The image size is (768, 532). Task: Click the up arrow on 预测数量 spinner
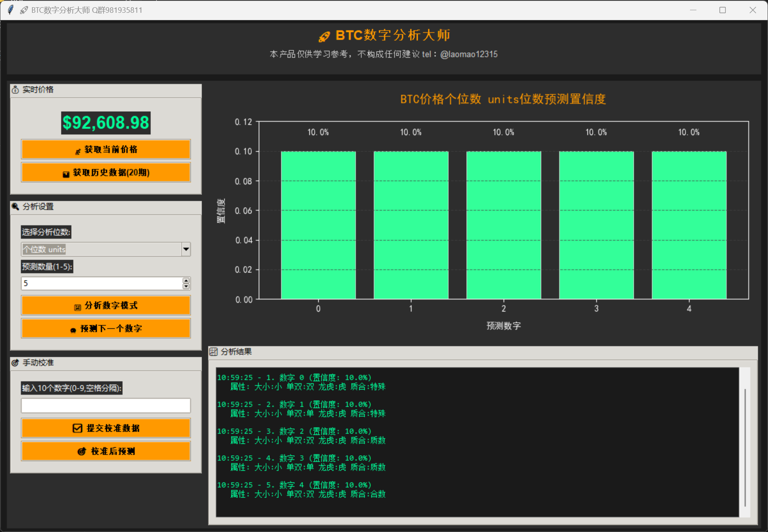point(186,280)
